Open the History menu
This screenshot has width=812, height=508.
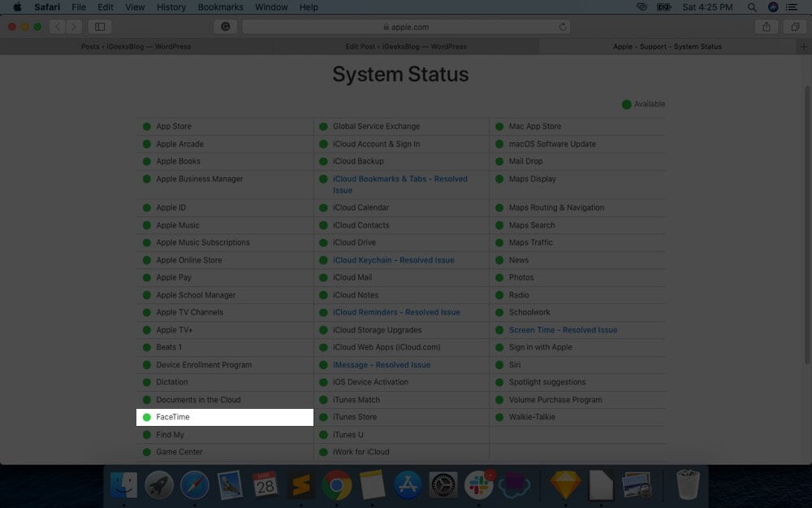click(x=171, y=7)
